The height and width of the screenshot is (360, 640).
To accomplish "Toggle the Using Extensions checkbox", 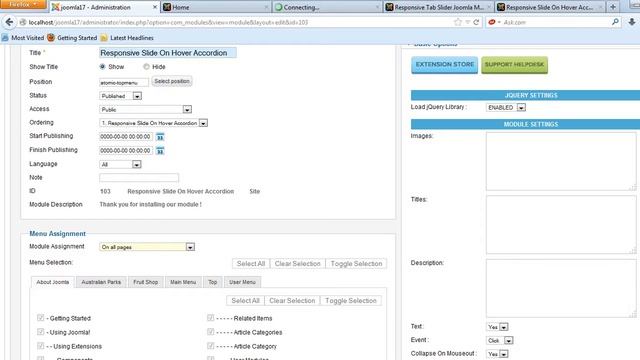I will (40, 346).
